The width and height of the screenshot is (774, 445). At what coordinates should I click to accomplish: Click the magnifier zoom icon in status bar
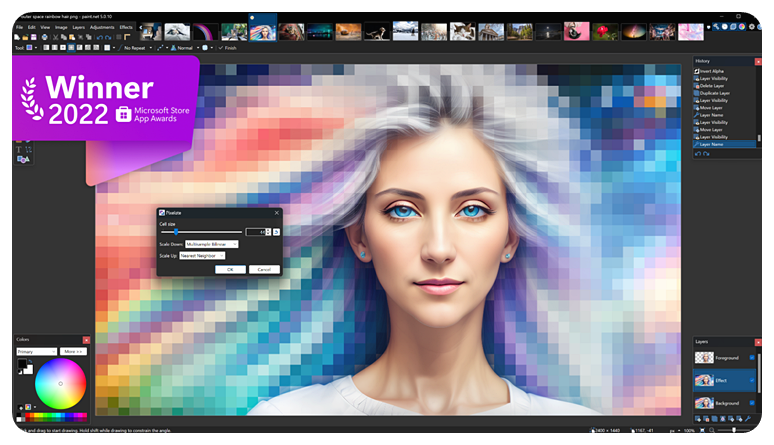(x=712, y=430)
